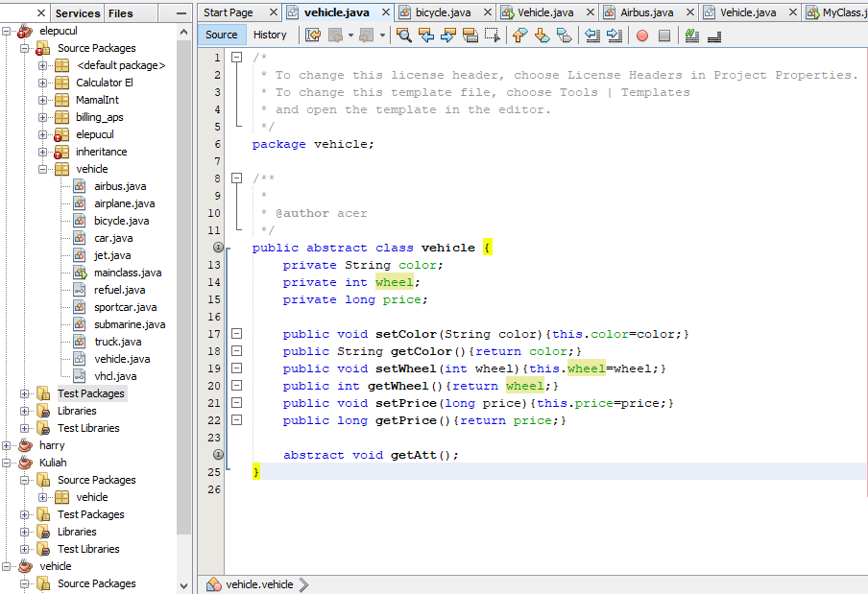Select vhcl.java in project tree

(115, 376)
